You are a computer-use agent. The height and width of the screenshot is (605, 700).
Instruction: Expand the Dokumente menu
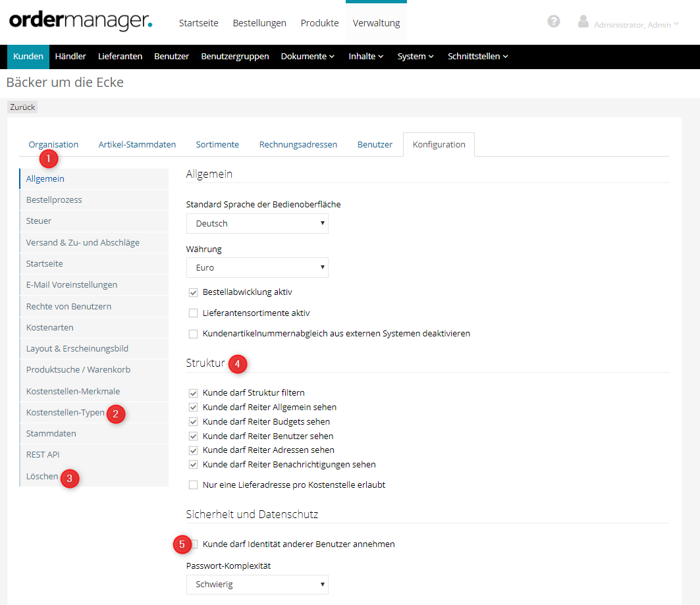click(x=308, y=57)
